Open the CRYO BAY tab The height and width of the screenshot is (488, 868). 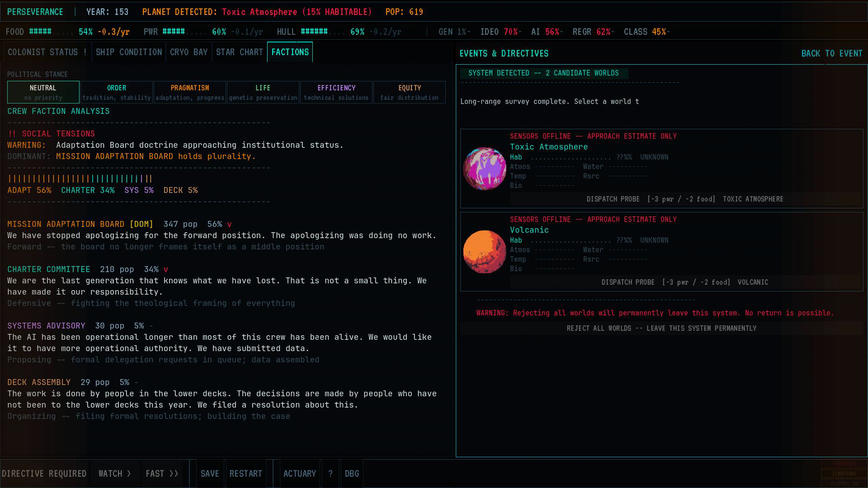tap(189, 52)
